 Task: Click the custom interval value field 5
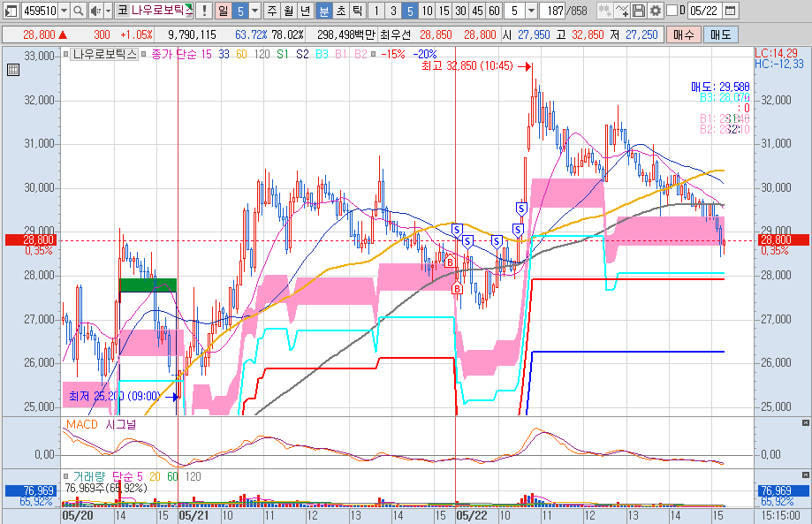tap(515, 11)
